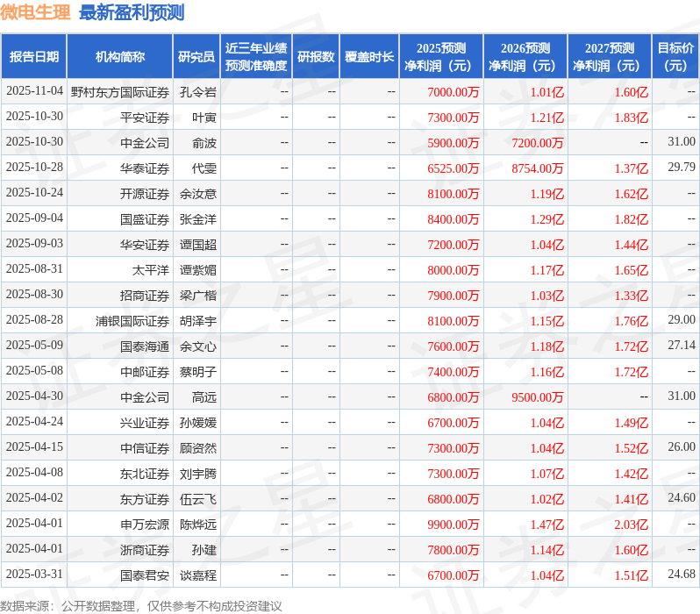
Task: Click target price 29.00
Action: click(682, 320)
